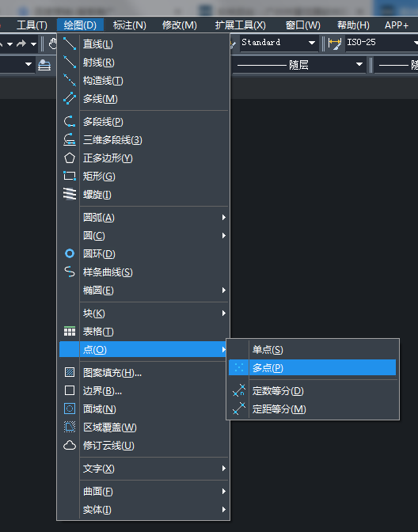
Task: Click the Hatch (图案填充) icon
Action: [70, 372]
